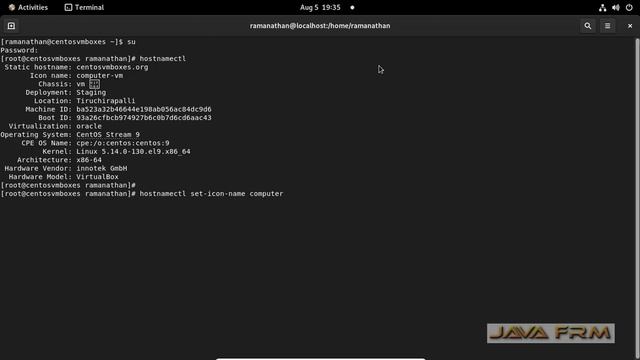Click the network status icon
Image resolution: width=640 pixels, height=360 pixels.
coord(602,7)
